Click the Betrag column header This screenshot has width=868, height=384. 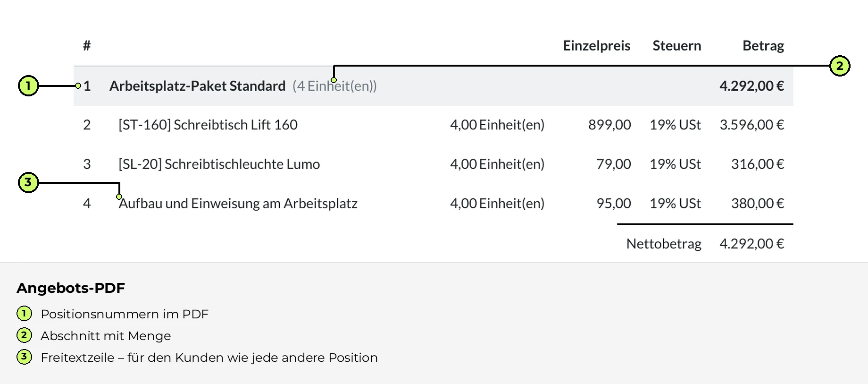[763, 46]
